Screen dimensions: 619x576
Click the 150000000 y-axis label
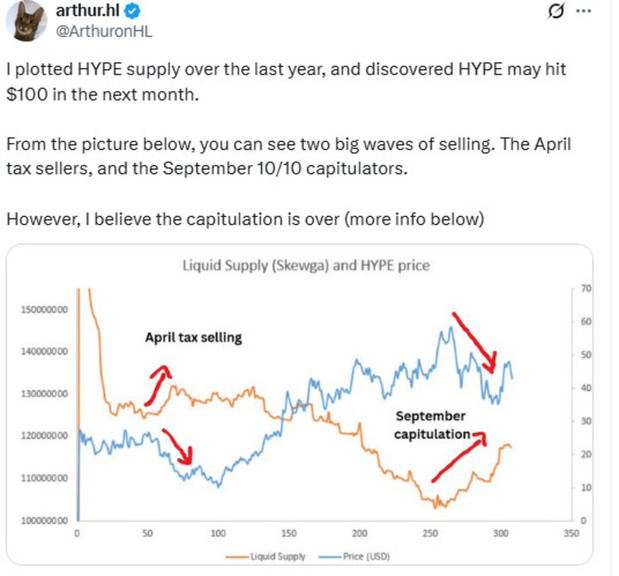pos(44,310)
